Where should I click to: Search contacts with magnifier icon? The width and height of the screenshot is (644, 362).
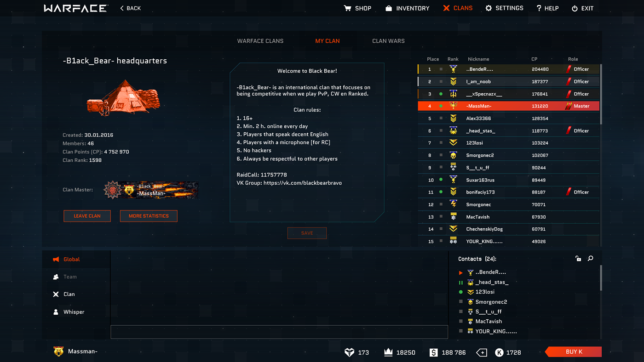[591, 259]
